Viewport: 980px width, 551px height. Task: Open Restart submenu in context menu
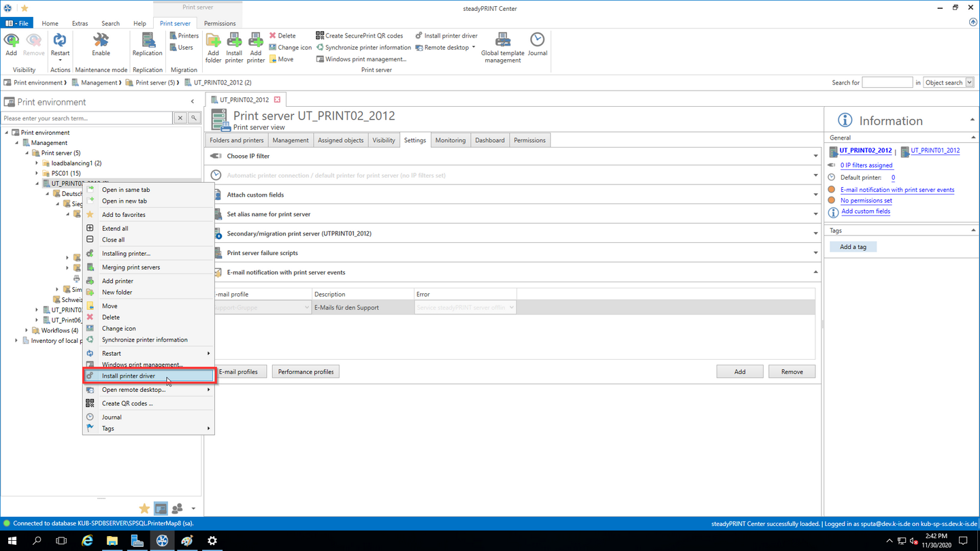tap(148, 354)
